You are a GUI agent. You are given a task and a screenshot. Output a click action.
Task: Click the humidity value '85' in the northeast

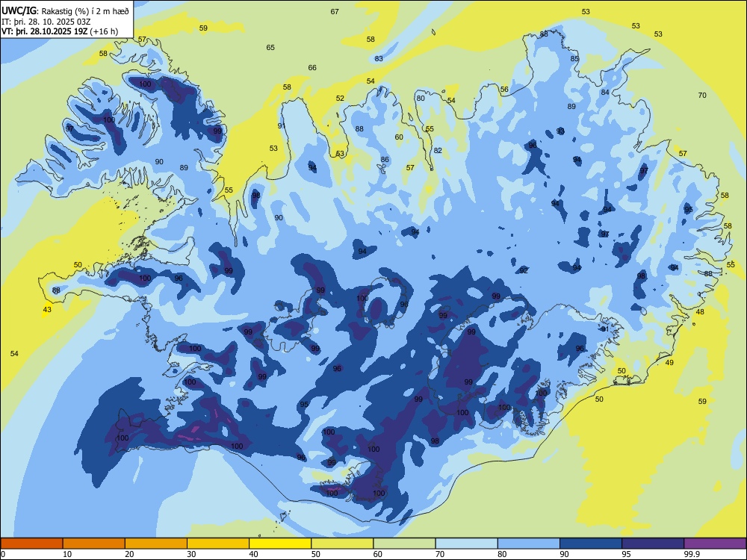[574, 58]
